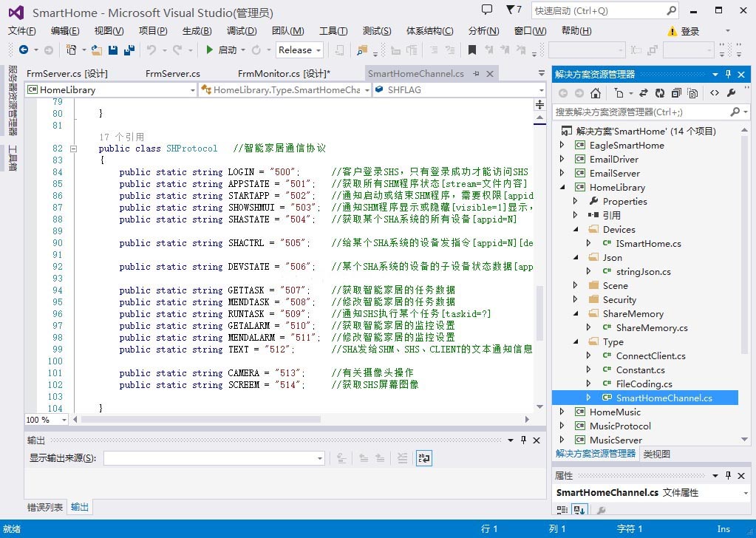Open the 调试(D) menu

(242, 31)
